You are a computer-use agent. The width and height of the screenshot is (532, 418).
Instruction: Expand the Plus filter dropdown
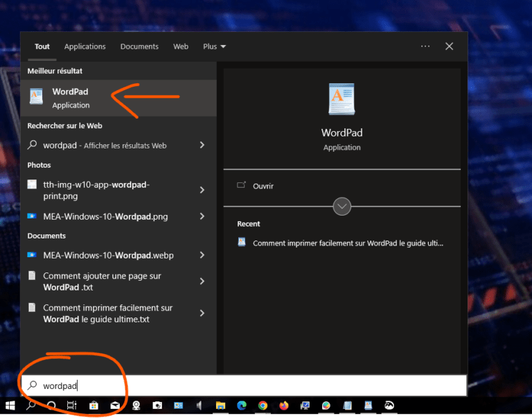[215, 46]
